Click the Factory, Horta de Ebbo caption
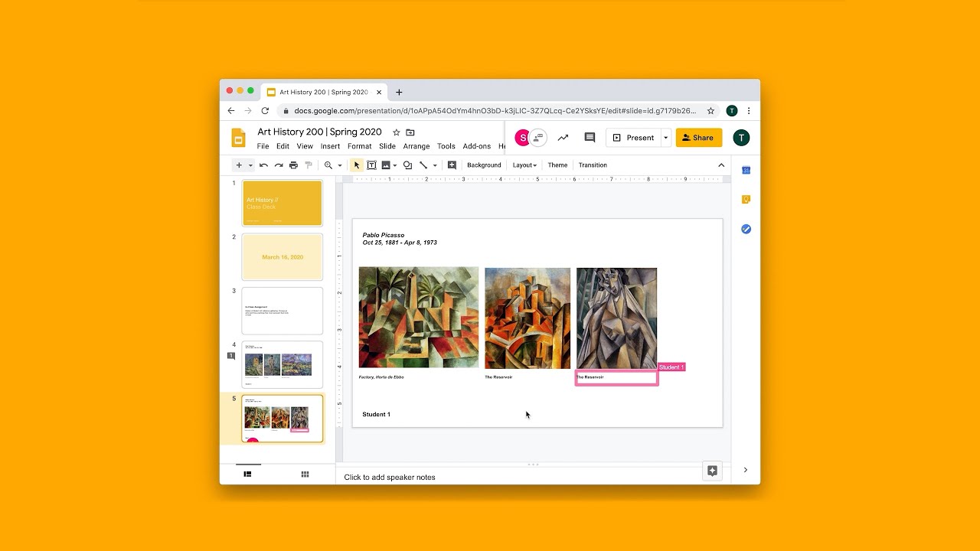Screen dimensions: 980x551 (x=381, y=377)
